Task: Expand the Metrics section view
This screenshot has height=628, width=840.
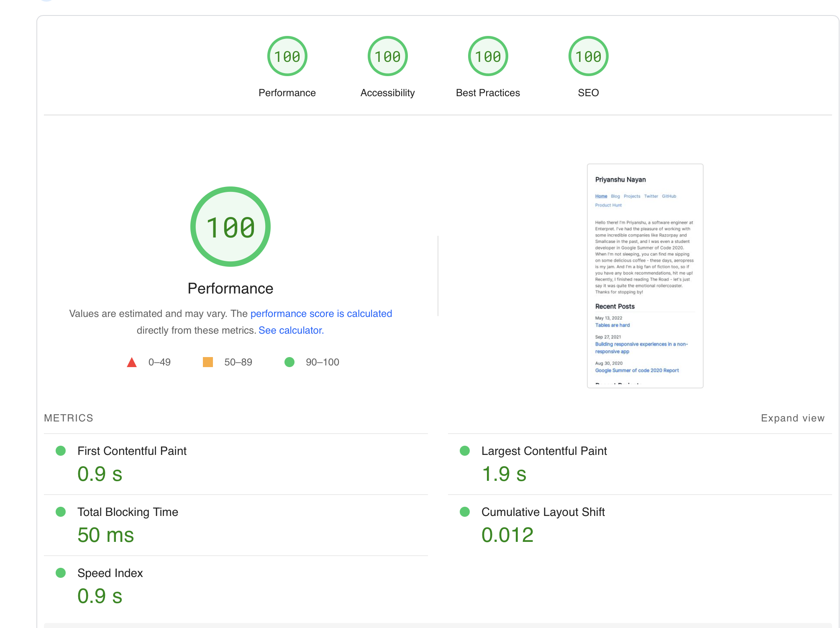Action: [x=792, y=418]
